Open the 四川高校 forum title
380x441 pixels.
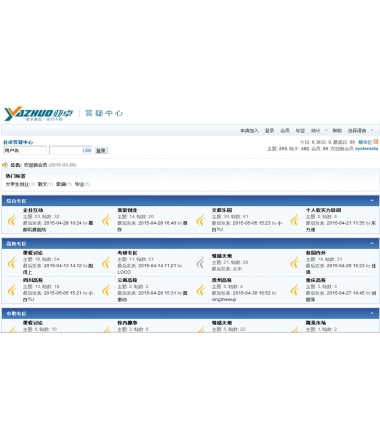33,280
